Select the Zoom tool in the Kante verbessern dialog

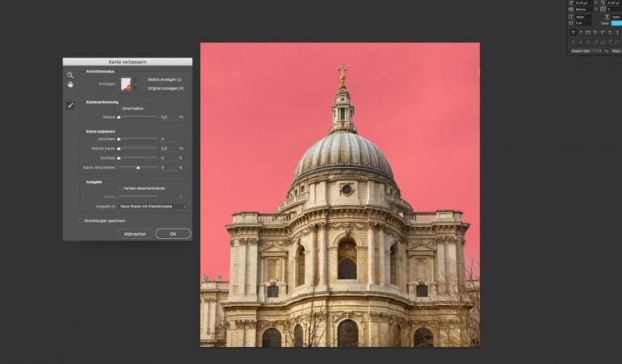(69, 75)
